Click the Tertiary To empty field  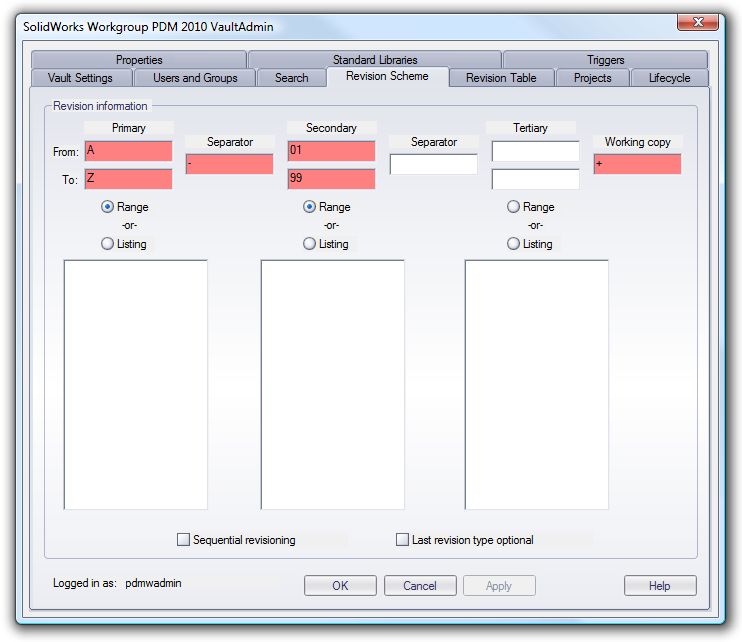(536, 179)
